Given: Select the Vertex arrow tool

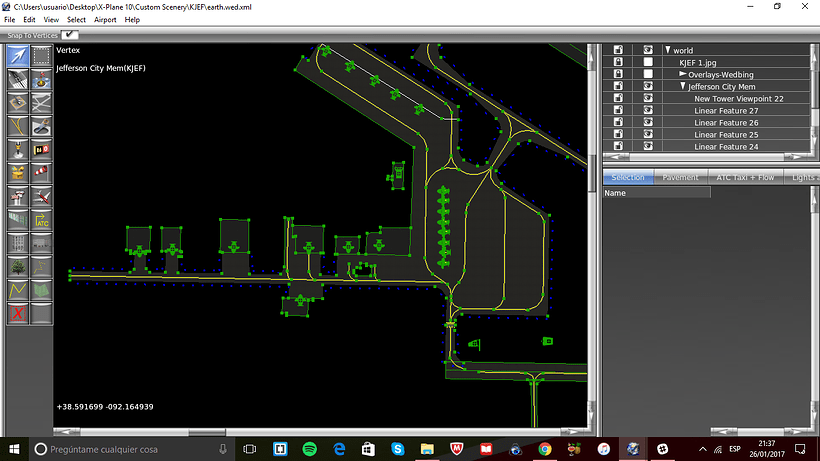Looking at the screenshot, I should click(x=18, y=55).
